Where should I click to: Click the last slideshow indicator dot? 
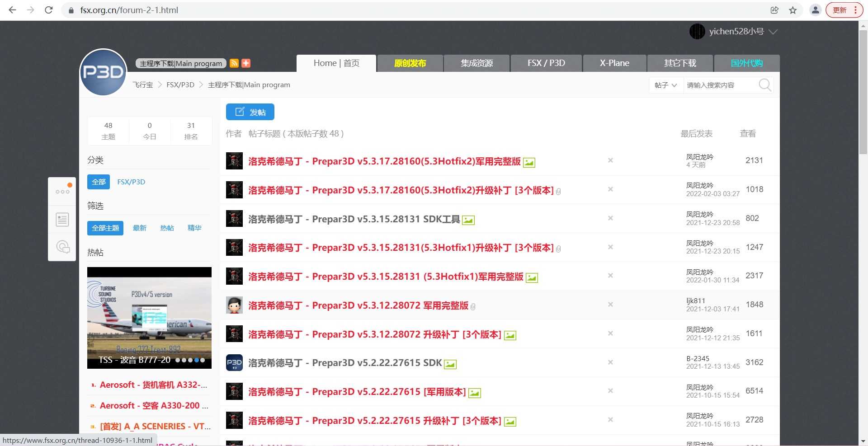coord(203,360)
